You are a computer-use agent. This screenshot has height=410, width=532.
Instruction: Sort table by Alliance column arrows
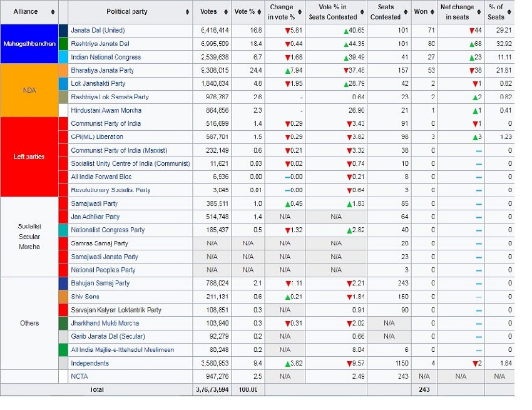(53, 12)
